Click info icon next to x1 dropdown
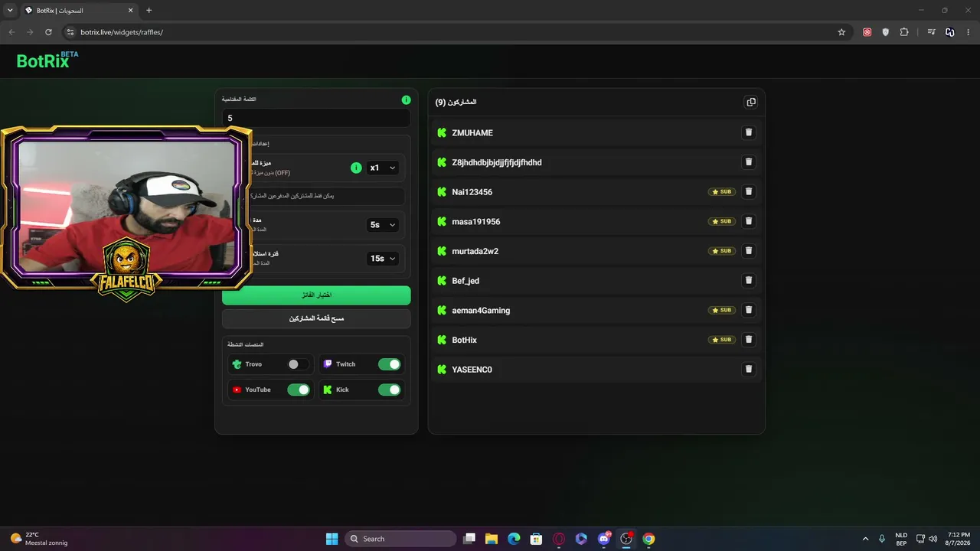This screenshot has width=980, height=551. coord(356,168)
